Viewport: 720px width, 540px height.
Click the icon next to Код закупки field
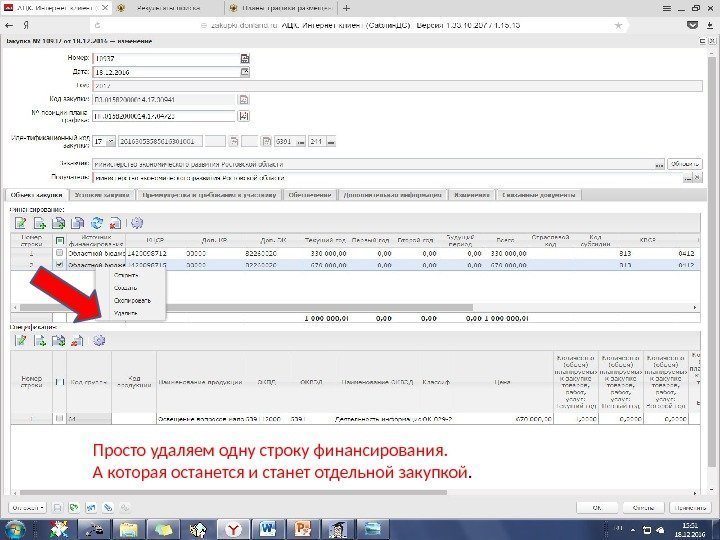pos(244,99)
